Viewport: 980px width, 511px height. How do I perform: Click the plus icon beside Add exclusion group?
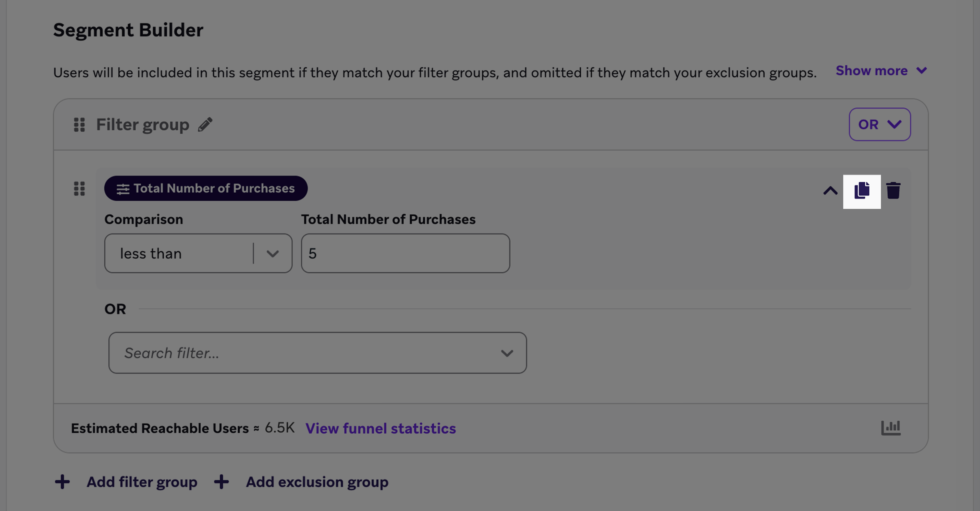tap(222, 482)
